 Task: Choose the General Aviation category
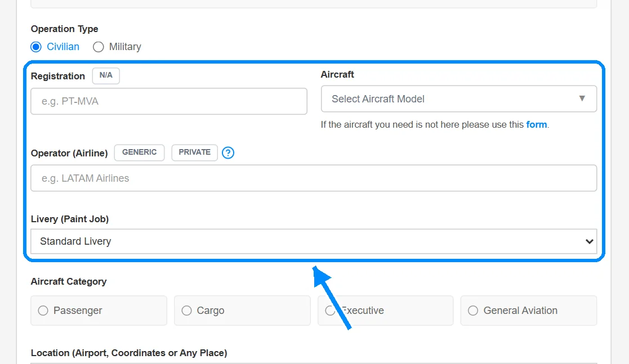point(529,311)
